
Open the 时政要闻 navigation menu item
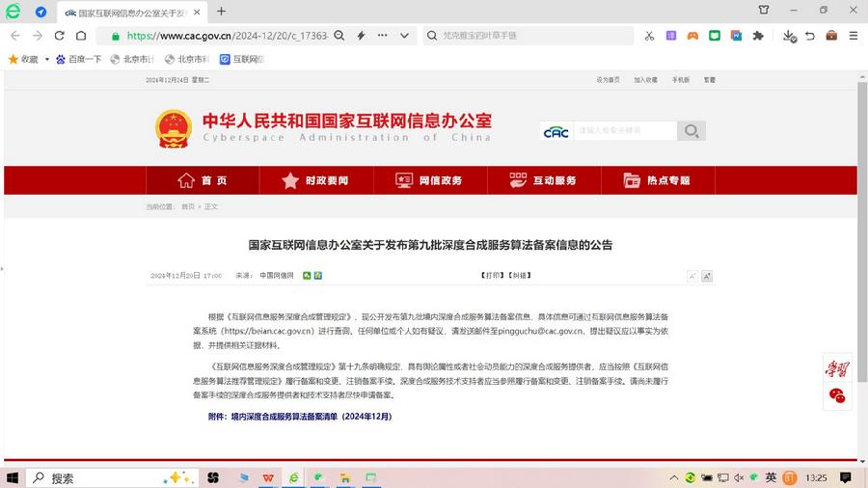(316, 180)
